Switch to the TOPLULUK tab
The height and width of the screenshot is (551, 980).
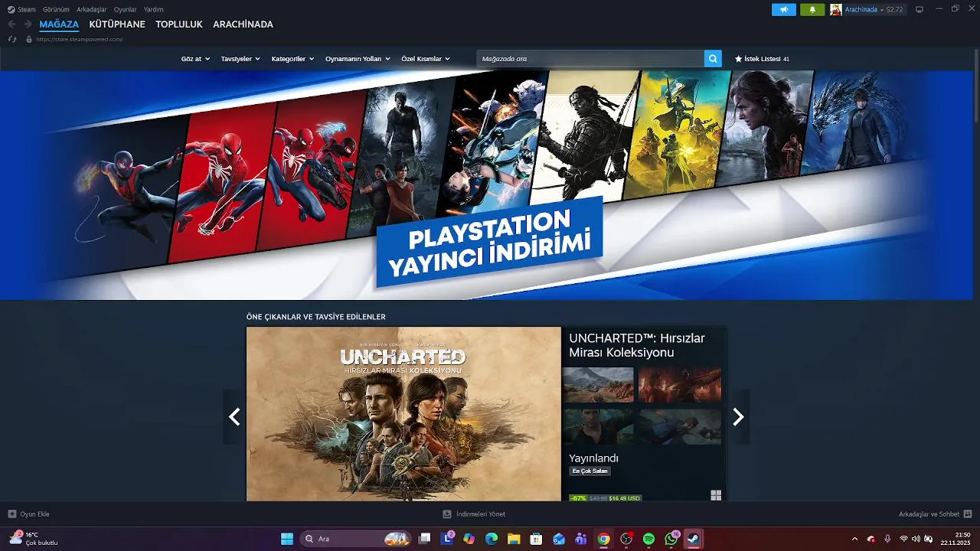[x=179, y=24]
